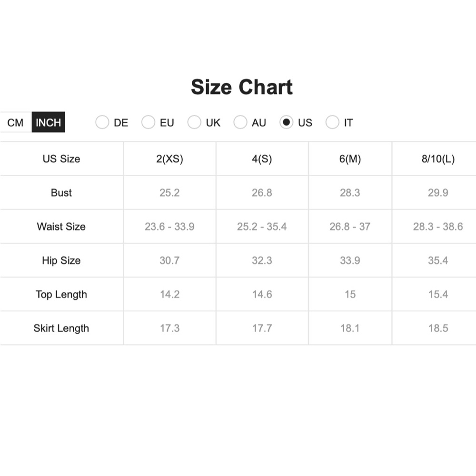Click the Bust row label
This screenshot has height=476, width=476.
(x=61, y=192)
